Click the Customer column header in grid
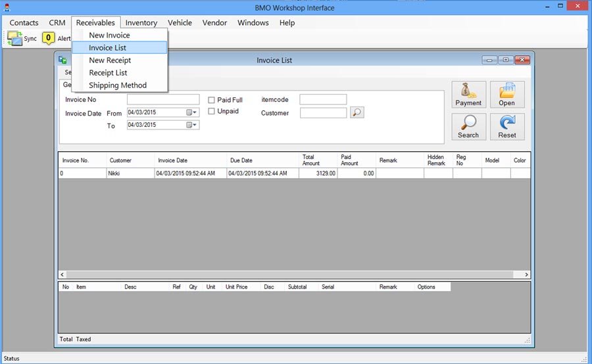Image resolution: width=592 pixels, height=364 pixels. coord(130,160)
